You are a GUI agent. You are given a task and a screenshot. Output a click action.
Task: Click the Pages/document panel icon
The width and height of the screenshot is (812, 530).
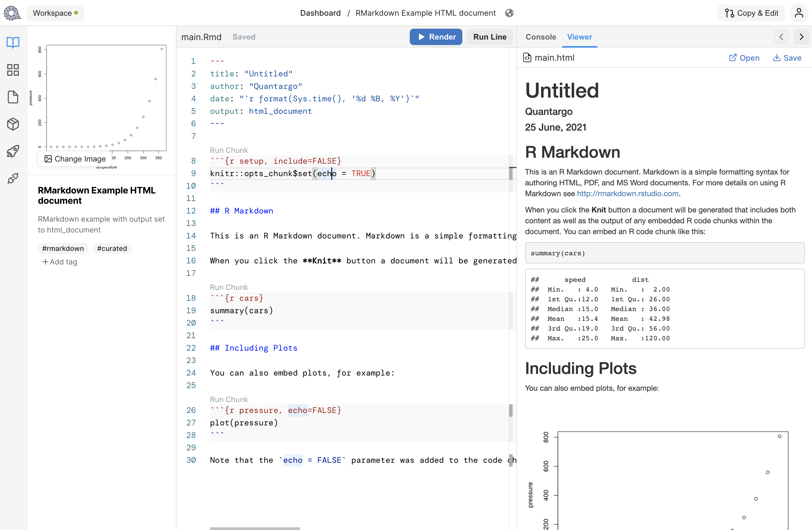[13, 97]
